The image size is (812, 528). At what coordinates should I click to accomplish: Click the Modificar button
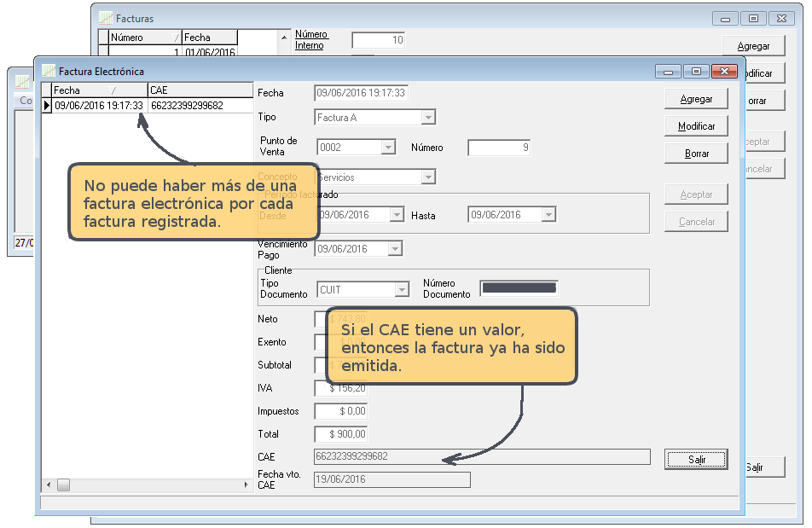(696, 126)
